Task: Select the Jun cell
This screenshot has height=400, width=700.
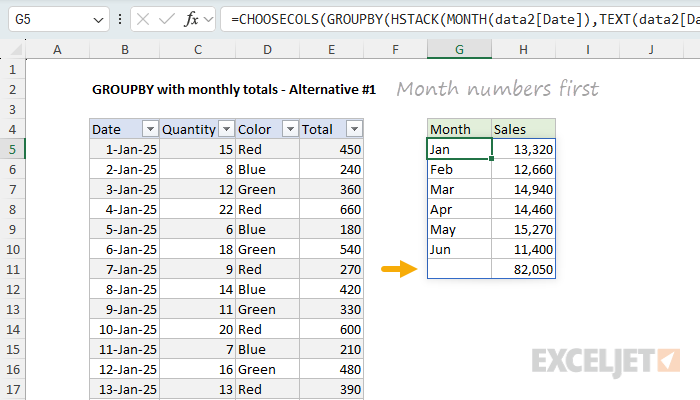Action: pyautogui.click(x=459, y=249)
